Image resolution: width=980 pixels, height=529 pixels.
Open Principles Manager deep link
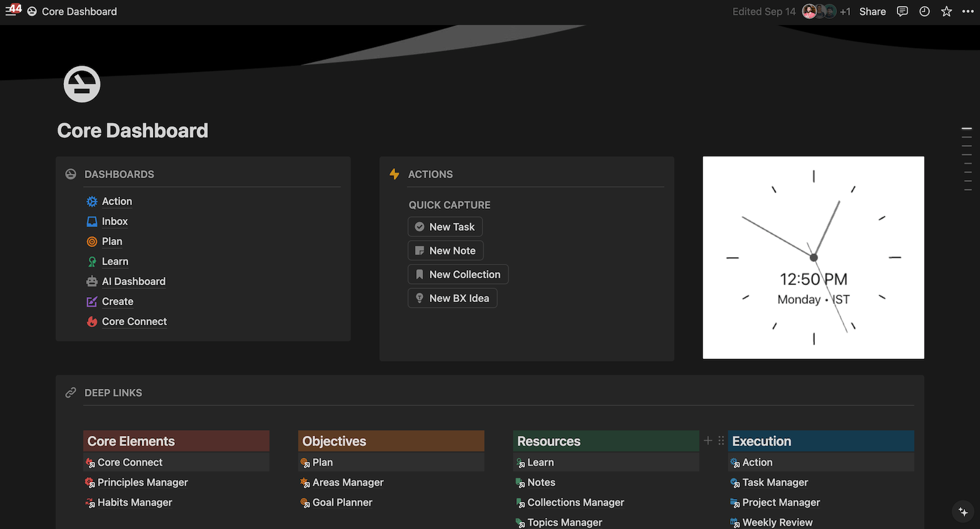pos(142,483)
